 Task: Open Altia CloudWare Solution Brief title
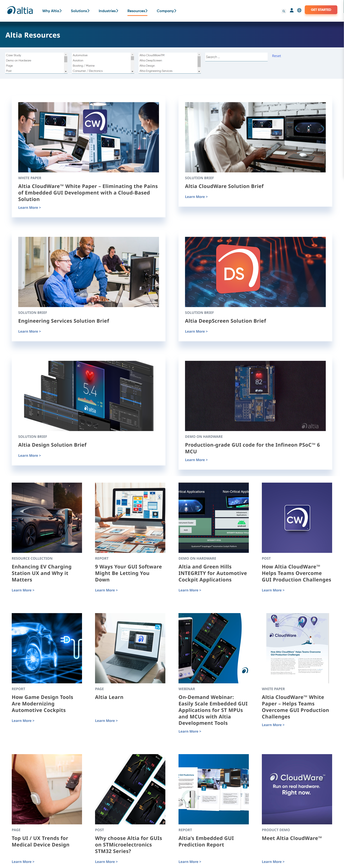point(224,186)
